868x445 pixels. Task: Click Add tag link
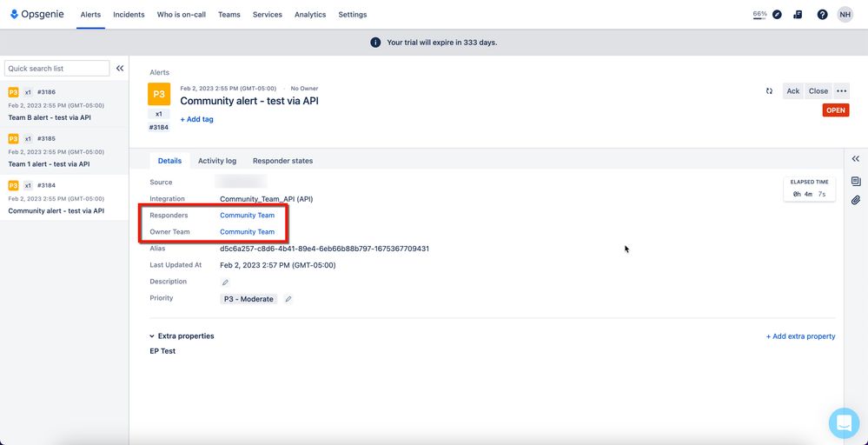click(x=196, y=119)
